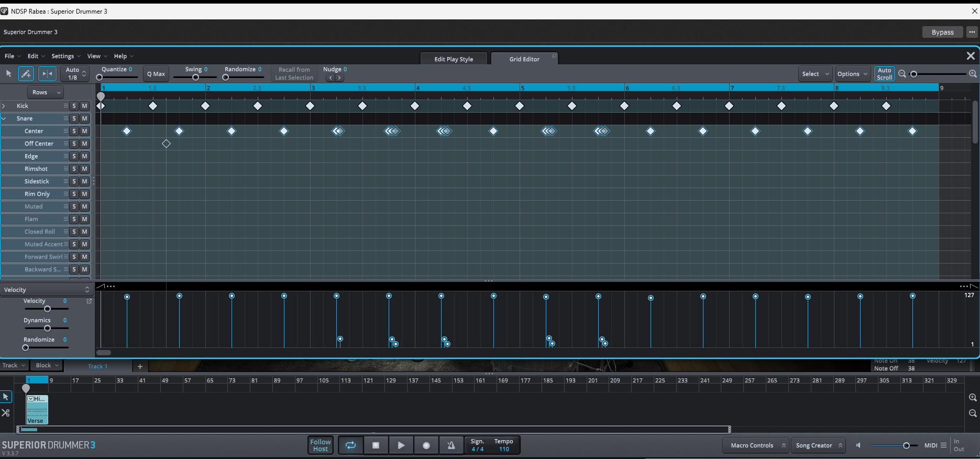The width and height of the screenshot is (980, 459).
Task: Open the MIDI menu lines icon
Action: 943,445
